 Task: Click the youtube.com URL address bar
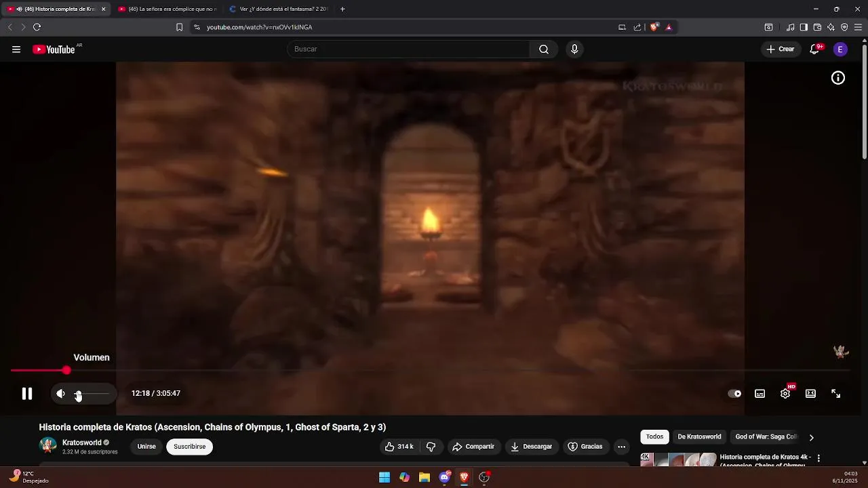(259, 27)
